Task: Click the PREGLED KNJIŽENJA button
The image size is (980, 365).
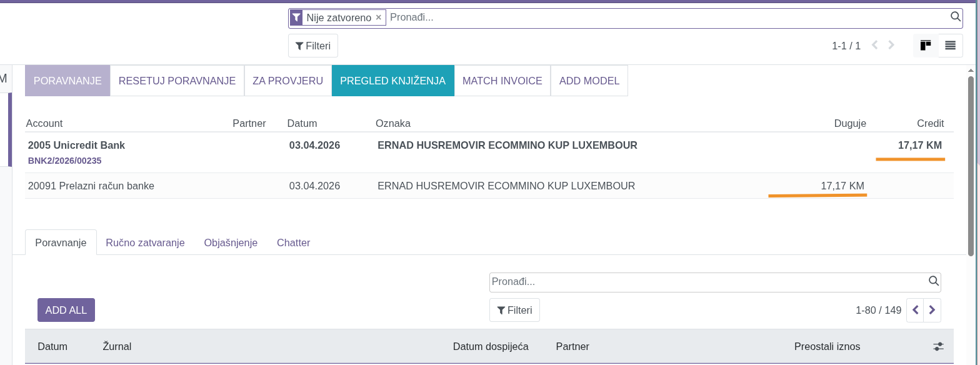Action: click(x=392, y=81)
